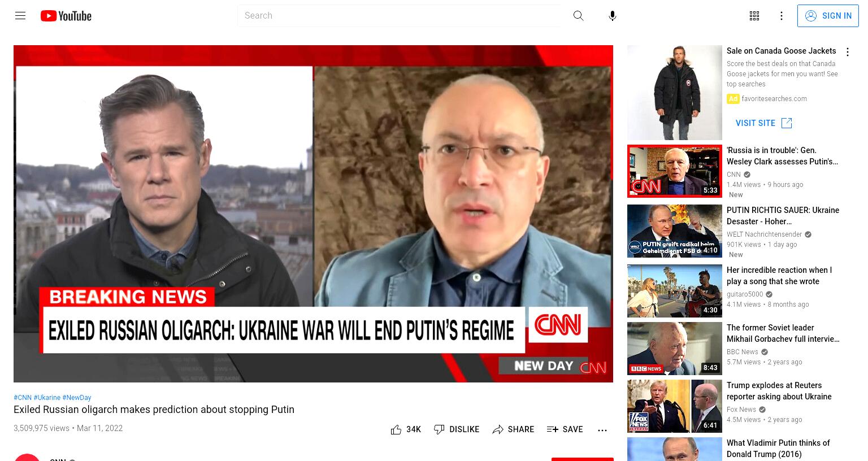Save video to a playlist
Image resolution: width=868 pixels, height=461 pixels.
pos(565,429)
